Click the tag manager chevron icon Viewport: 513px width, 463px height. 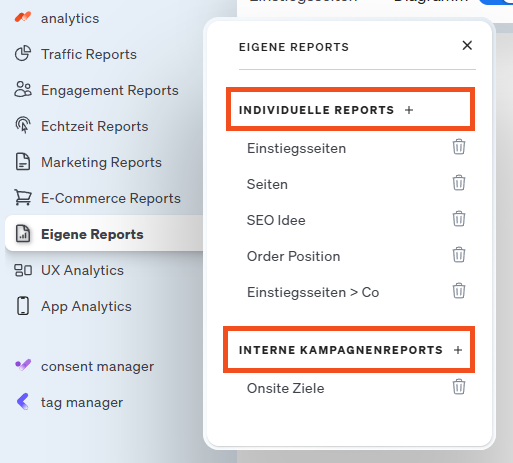point(23,401)
